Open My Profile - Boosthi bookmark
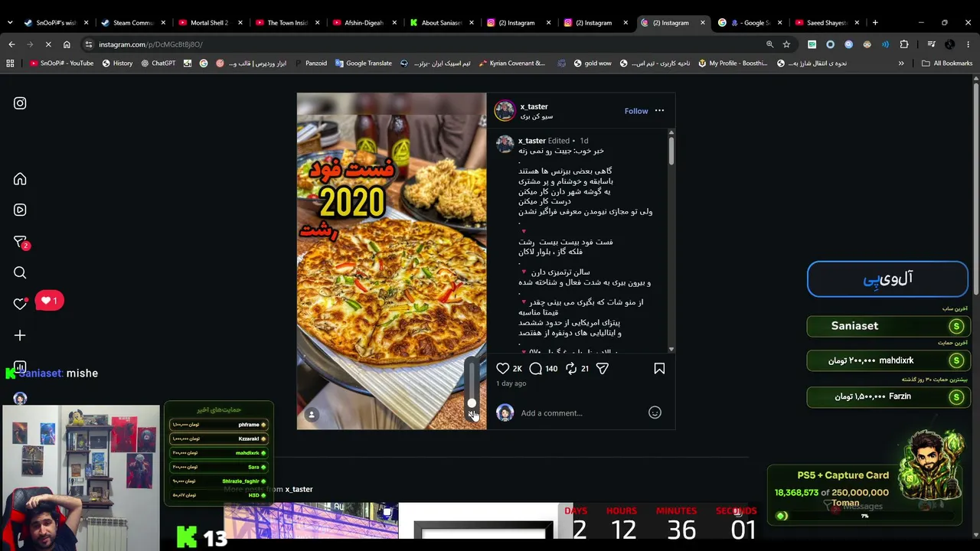The width and height of the screenshot is (980, 551). coord(733,64)
